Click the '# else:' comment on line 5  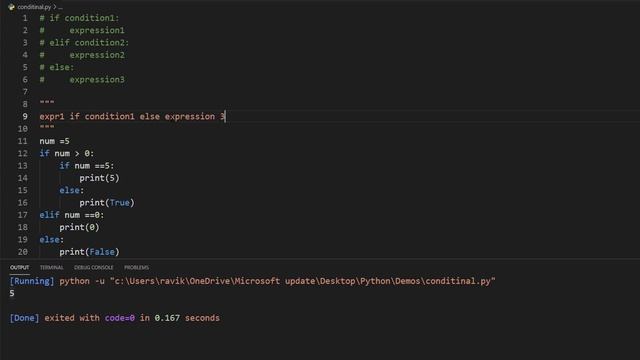[x=57, y=67]
